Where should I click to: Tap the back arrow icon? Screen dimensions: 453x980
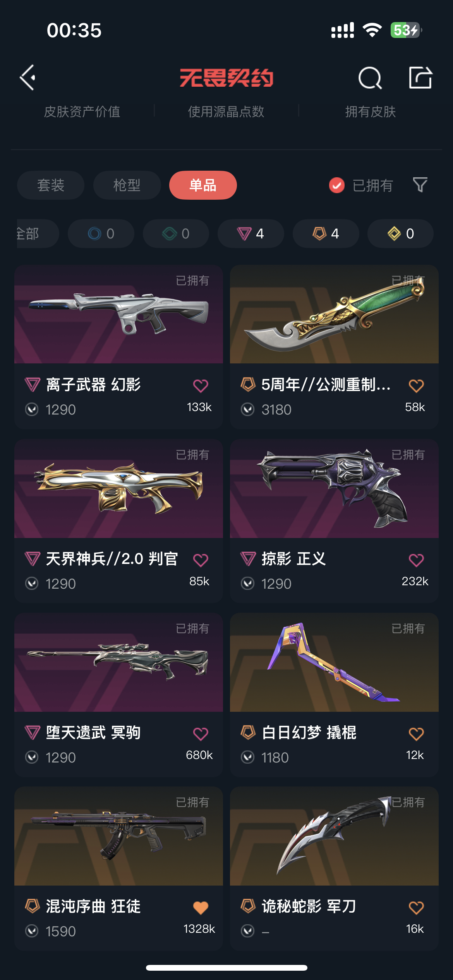28,78
